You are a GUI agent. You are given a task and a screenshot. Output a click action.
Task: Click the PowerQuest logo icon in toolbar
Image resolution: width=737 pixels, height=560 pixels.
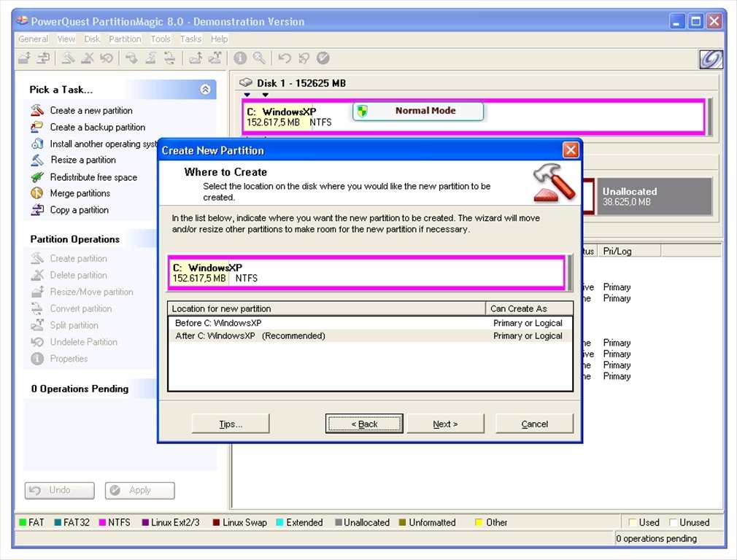point(711,60)
